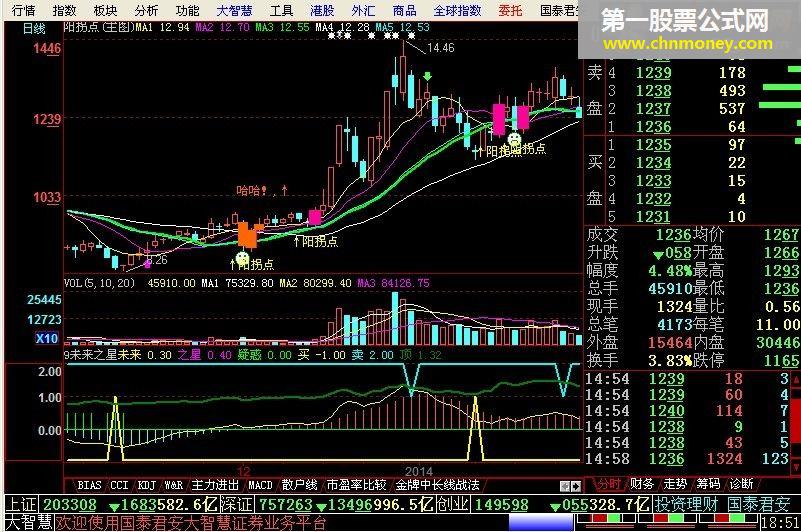Click the smiley marker near 1239 阳拐点
This screenshot has height=532, width=801.
[514, 138]
